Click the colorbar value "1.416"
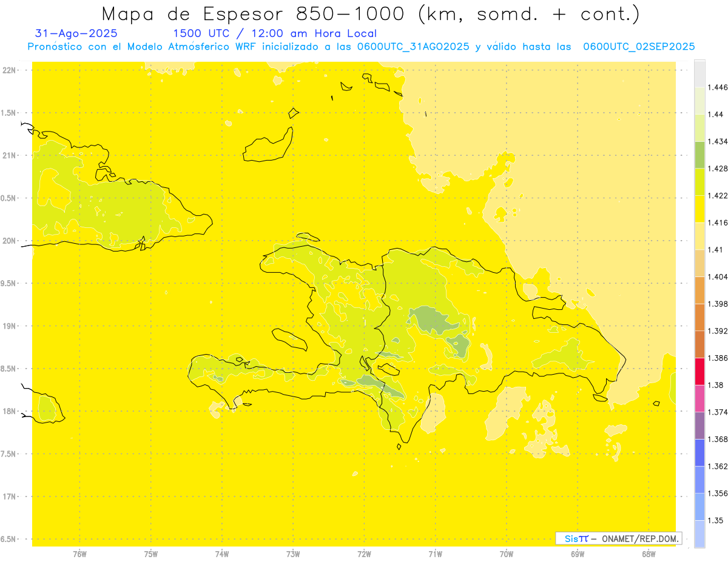Image resolution: width=728 pixels, height=562 pixels. pos(717,222)
